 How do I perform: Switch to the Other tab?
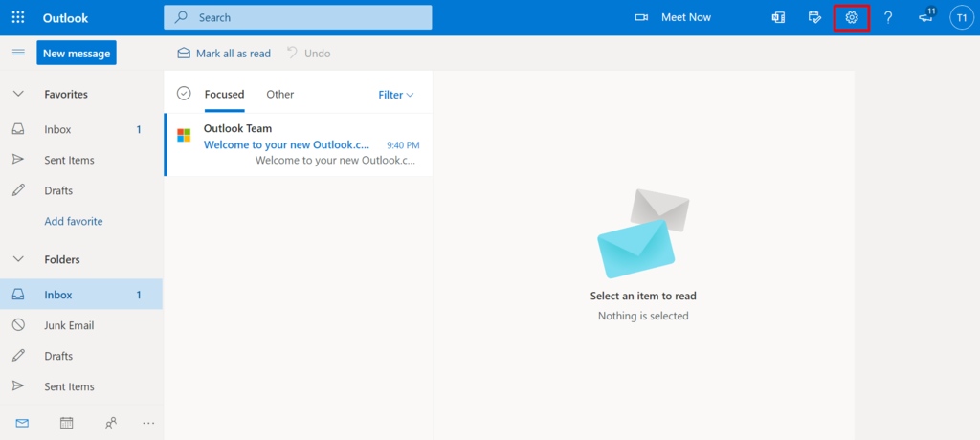click(279, 94)
